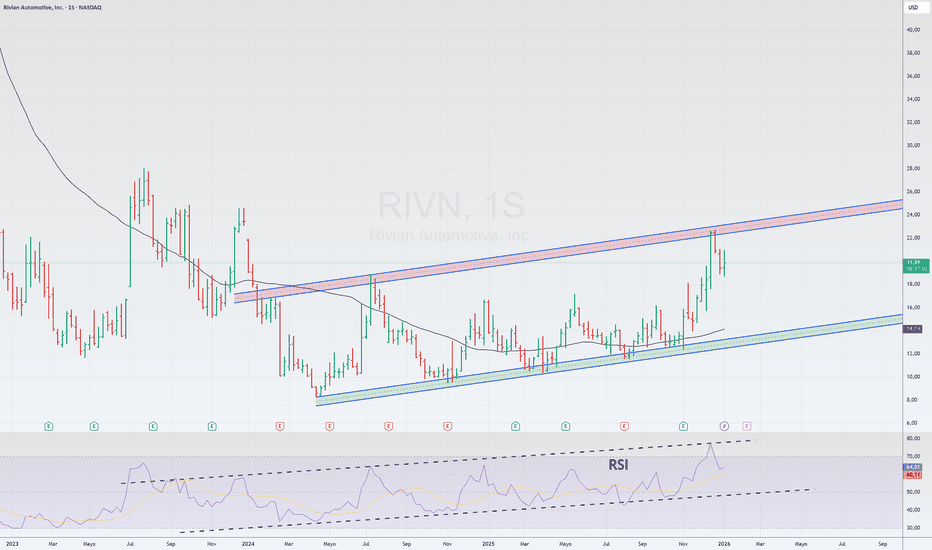Open the February 2024 red earnings marker
Image resolution: width=932 pixels, height=550 pixels.
click(280, 426)
